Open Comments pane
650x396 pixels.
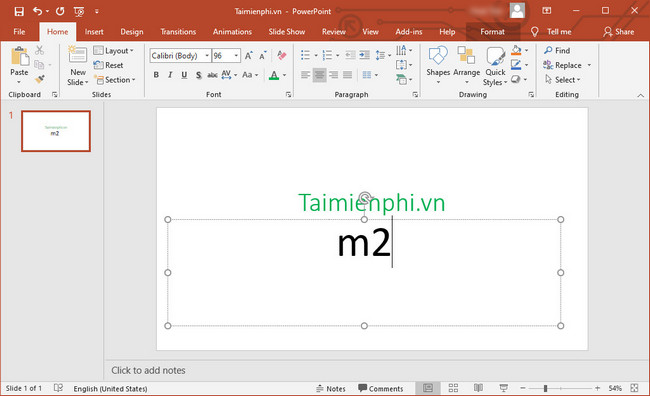click(381, 389)
